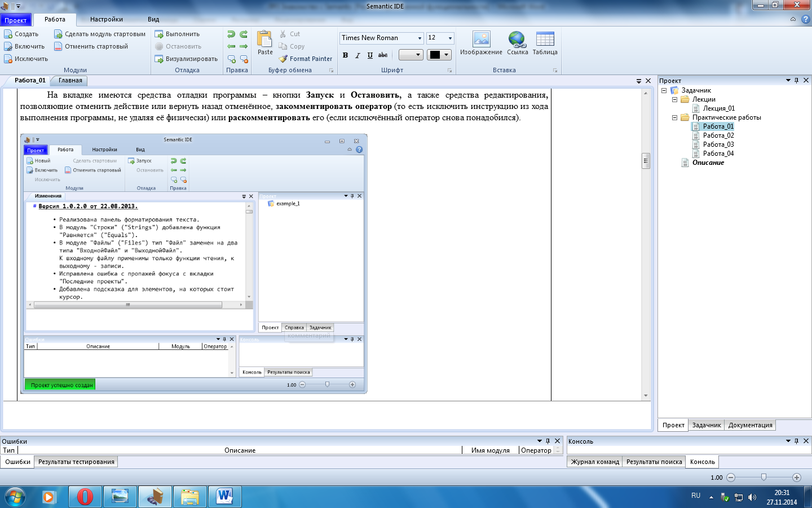
Task: Click the embedded Semantic IDE screenshot image
Action: tap(194, 264)
